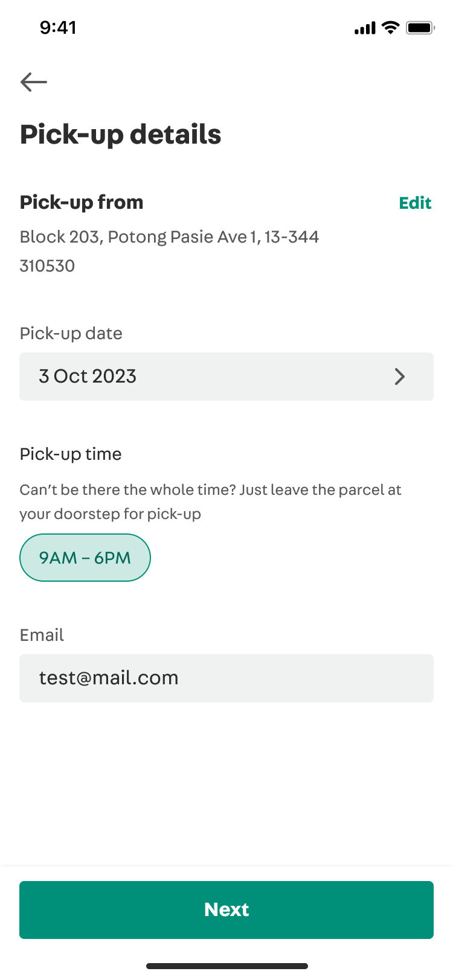The image size is (453, 980).
Task: Open the 3 Oct 2023 date picker
Action: coord(226,377)
